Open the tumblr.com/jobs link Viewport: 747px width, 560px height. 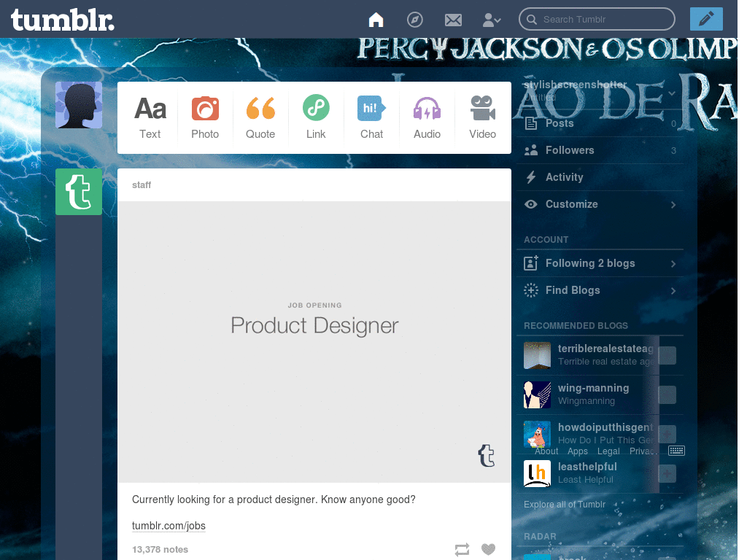pyautogui.click(x=169, y=526)
